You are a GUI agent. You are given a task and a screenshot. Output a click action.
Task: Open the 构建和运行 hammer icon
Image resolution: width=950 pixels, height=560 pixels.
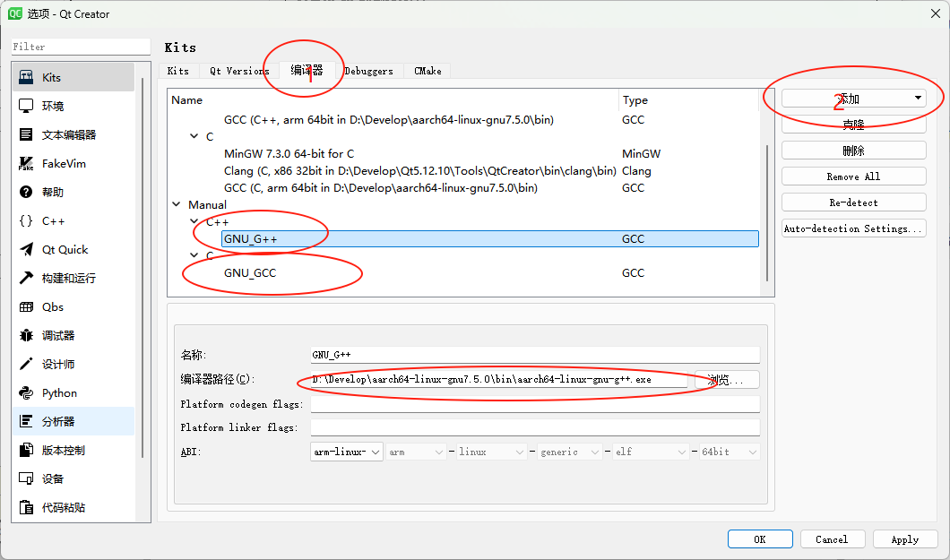coord(26,278)
